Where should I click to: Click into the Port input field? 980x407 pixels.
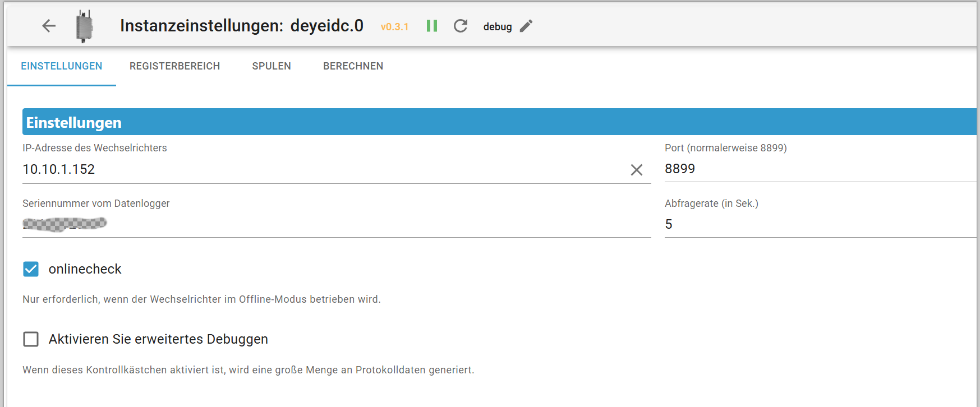coord(819,169)
